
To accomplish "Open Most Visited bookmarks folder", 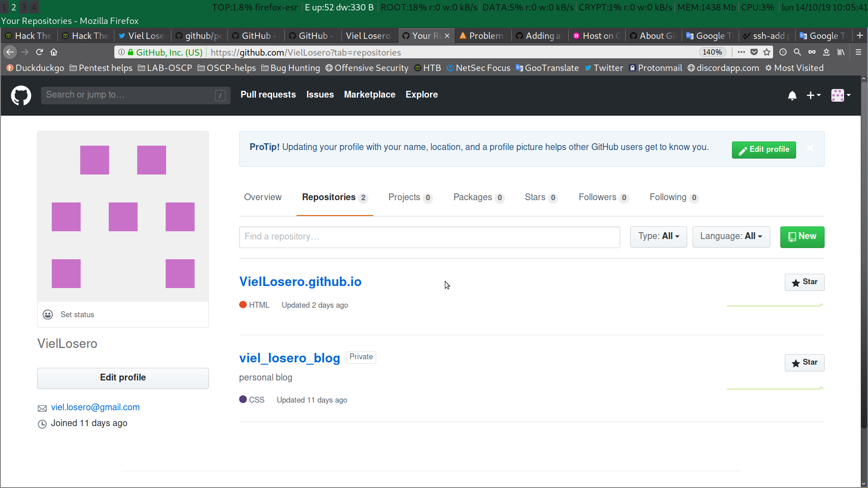I will point(794,68).
